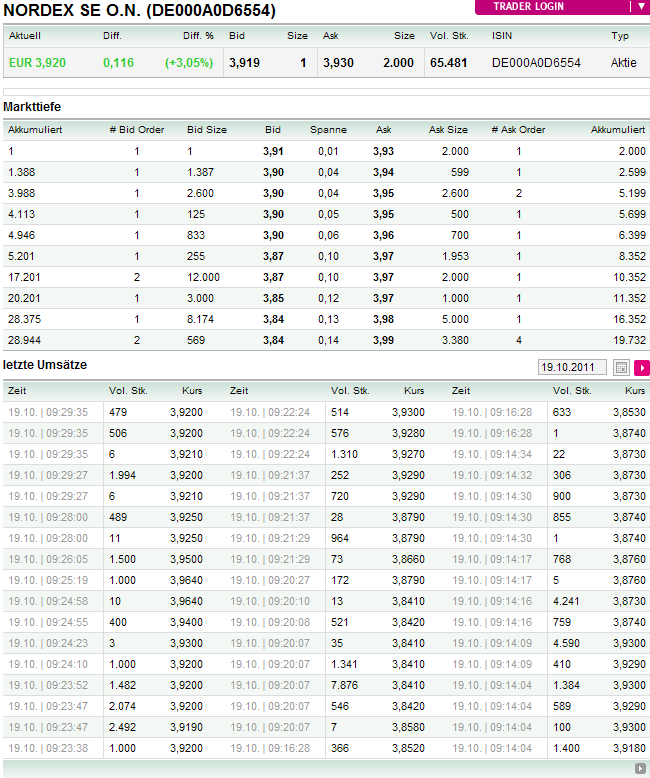Screen dimensions: 650x778
Task: Click trade volume 4.241 at 09:14:16
Action: 566,601
